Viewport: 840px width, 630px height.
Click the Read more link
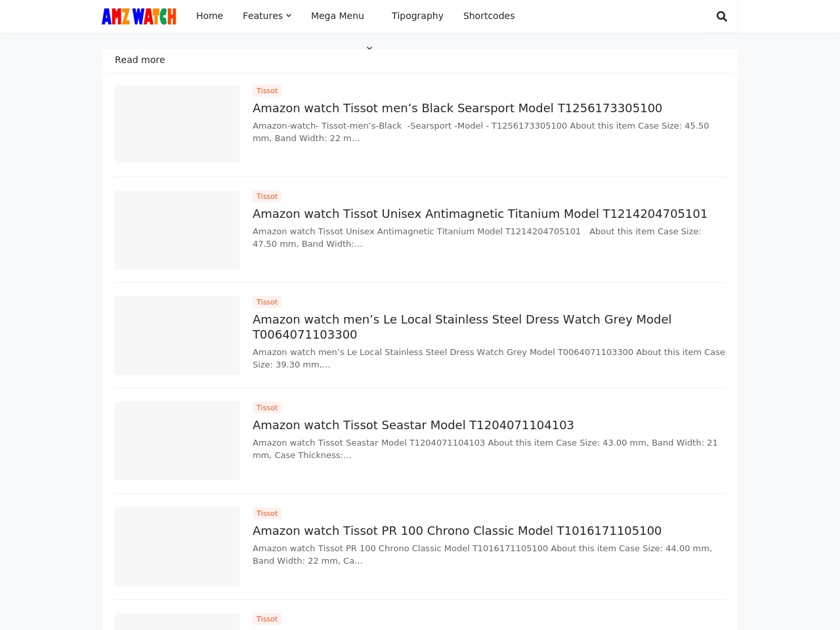point(140,60)
